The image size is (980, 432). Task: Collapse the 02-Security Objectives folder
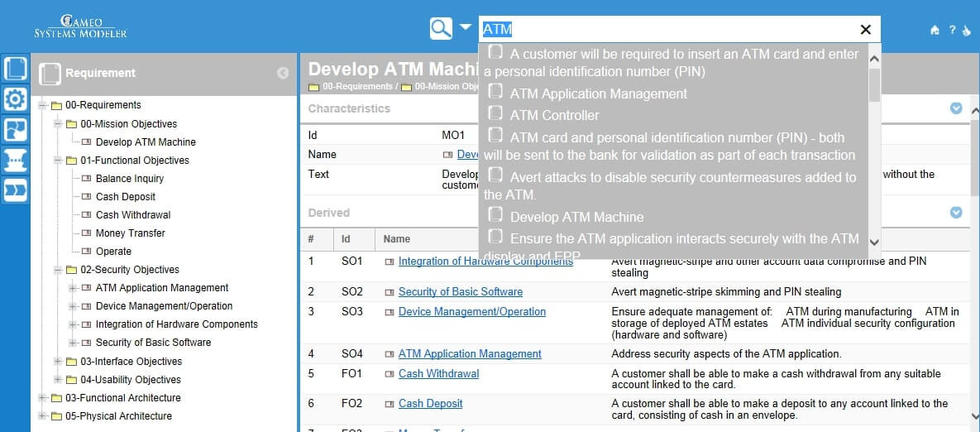58,270
